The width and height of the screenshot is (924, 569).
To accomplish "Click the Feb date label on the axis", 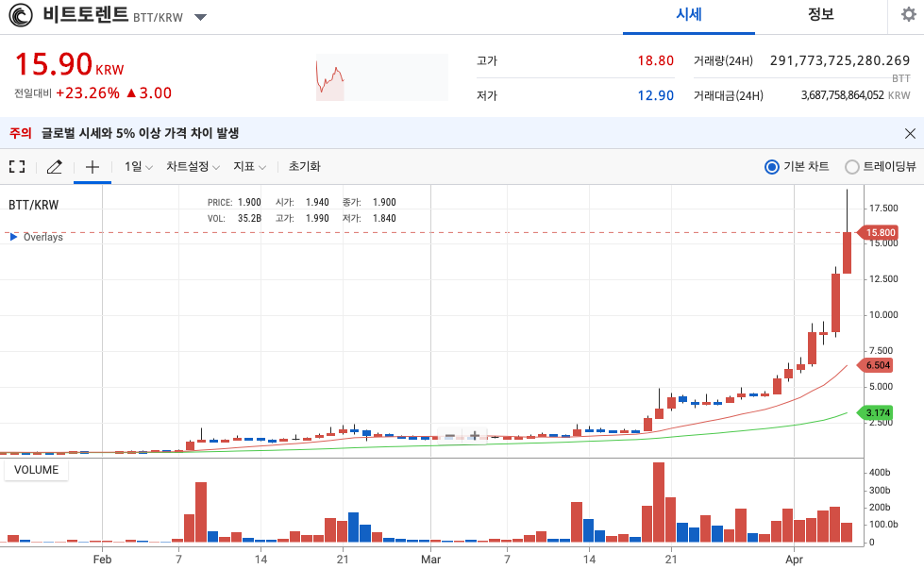I will coord(102,560).
